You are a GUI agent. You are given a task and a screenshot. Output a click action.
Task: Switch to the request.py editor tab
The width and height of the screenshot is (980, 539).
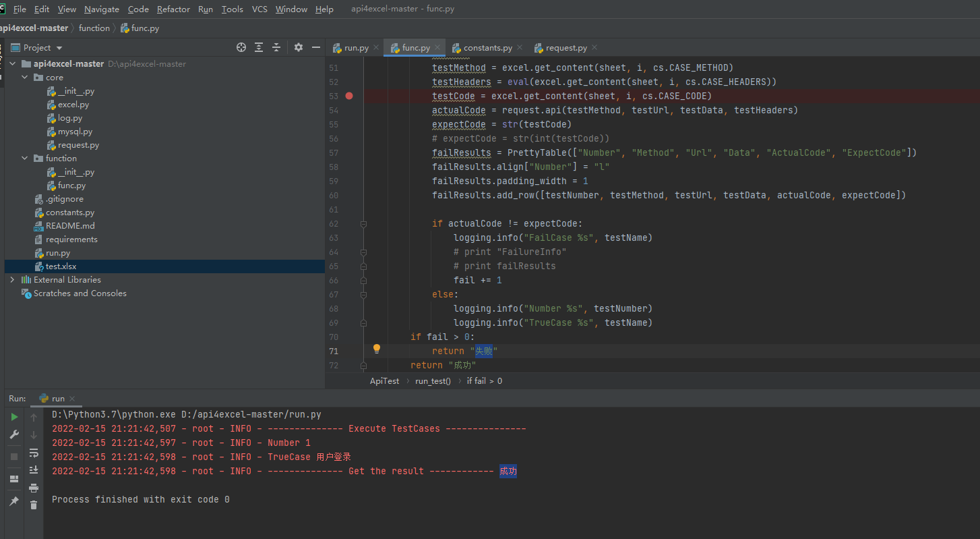tap(566, 48)
